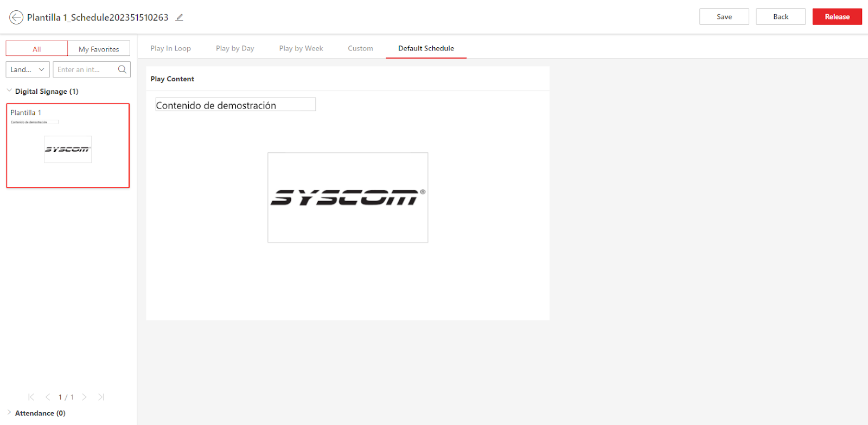This screenshot has width=868, height=425.
Task: Click the schedule title Plantilla 1_Schedule202351510263
Action: point(98,17)
